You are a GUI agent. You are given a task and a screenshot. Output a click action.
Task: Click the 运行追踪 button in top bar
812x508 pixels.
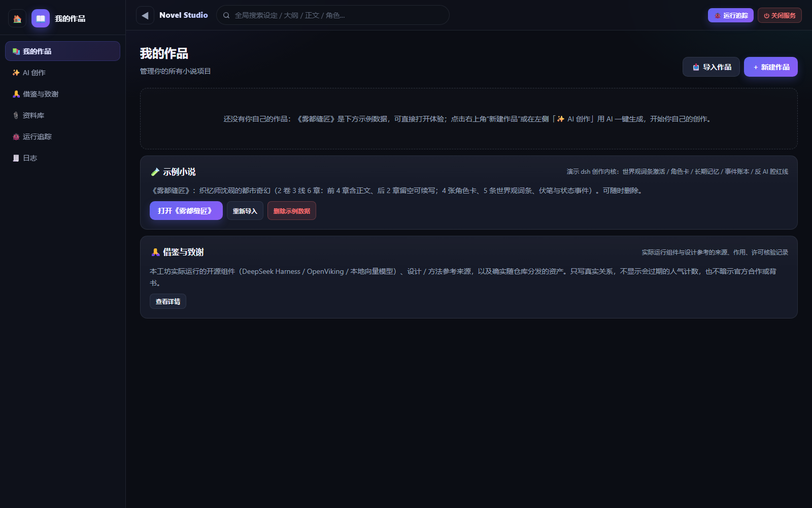(731, 15)
